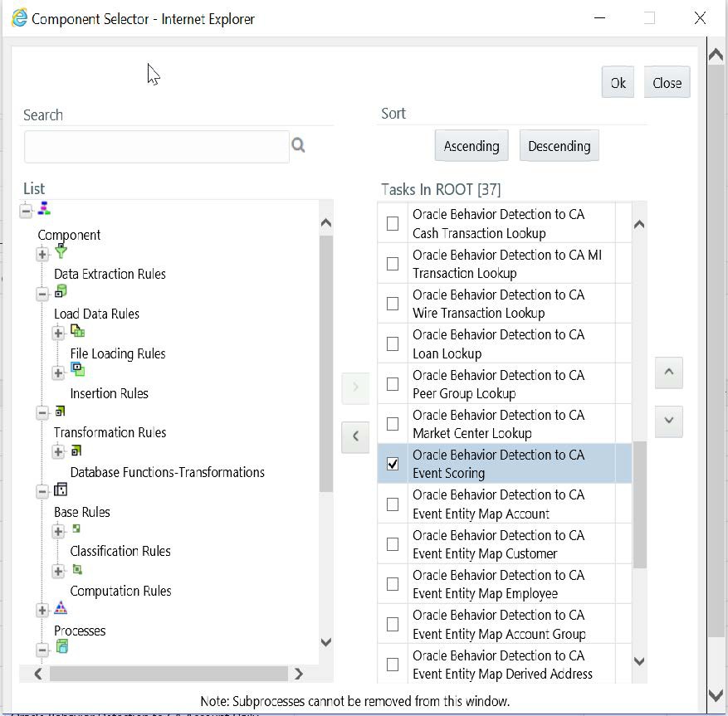The image size is (728, 716).
Task: Expand Insertion Rules node
Action: click(58, 373)
